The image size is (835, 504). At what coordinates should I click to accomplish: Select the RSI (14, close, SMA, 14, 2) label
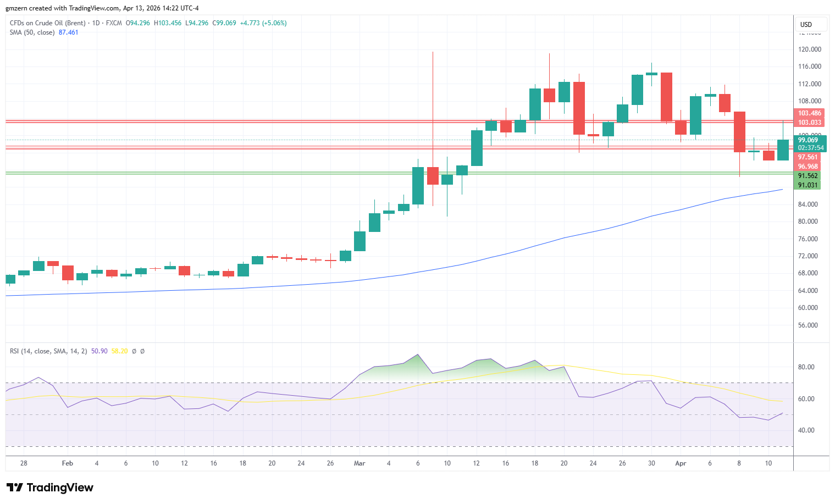[48, 351]
